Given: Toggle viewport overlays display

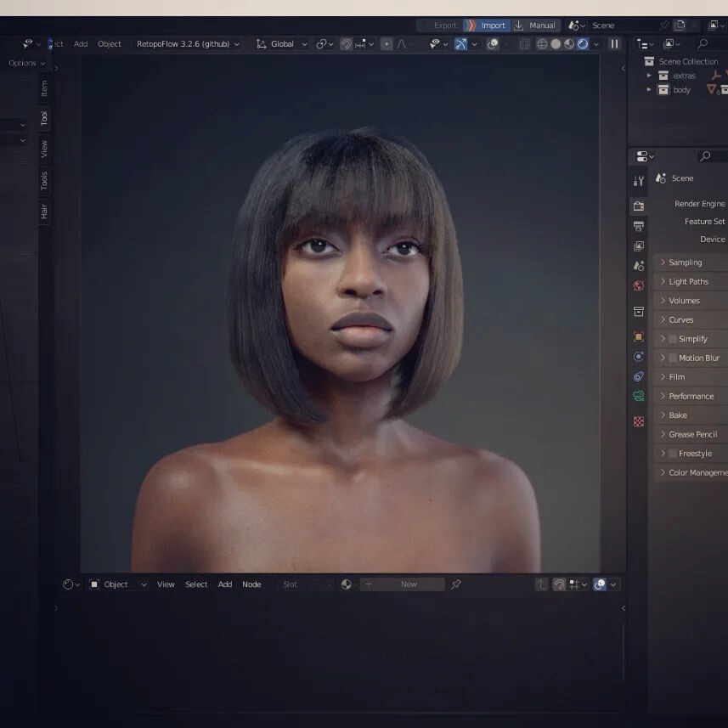Looking at the screenshot, I should [493, 44].
